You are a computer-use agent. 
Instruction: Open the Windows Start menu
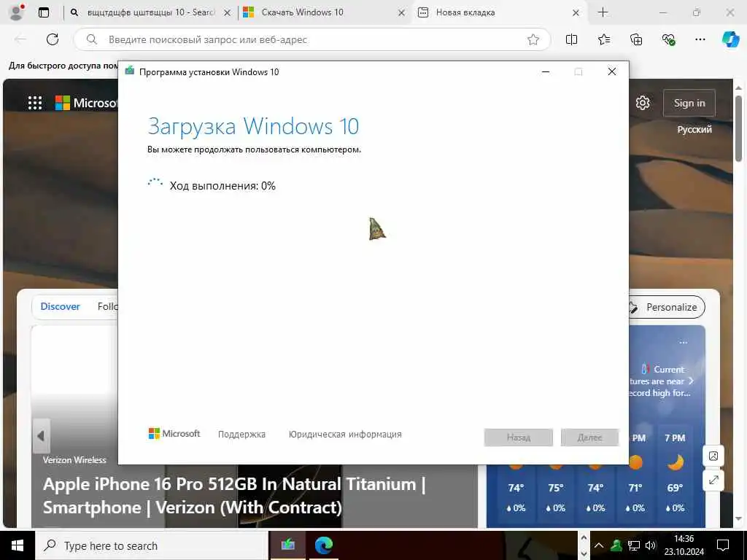coord(18,545)
